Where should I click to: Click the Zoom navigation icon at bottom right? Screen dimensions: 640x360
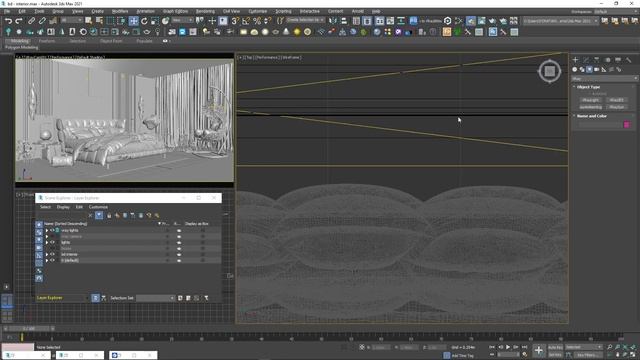pos(609,347)
